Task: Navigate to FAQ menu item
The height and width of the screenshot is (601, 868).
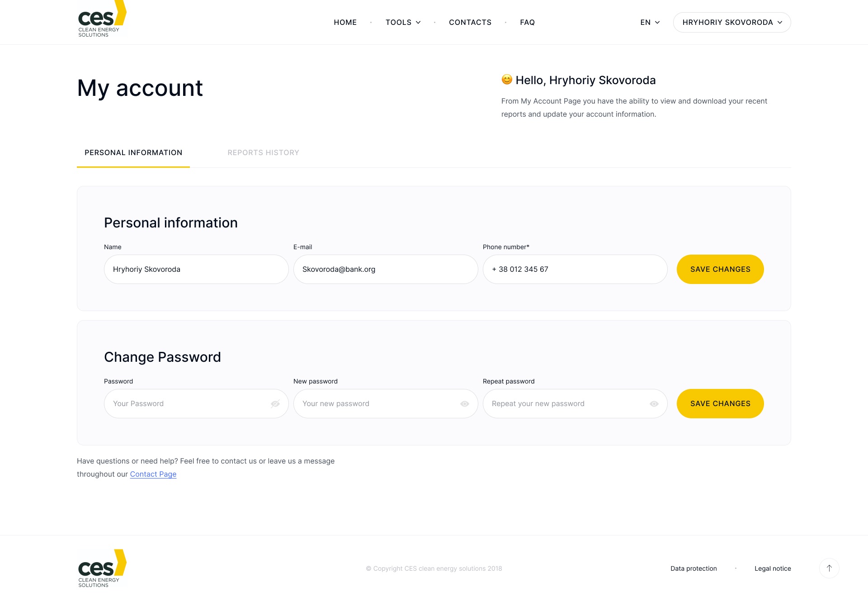Action: pos(527,22)
